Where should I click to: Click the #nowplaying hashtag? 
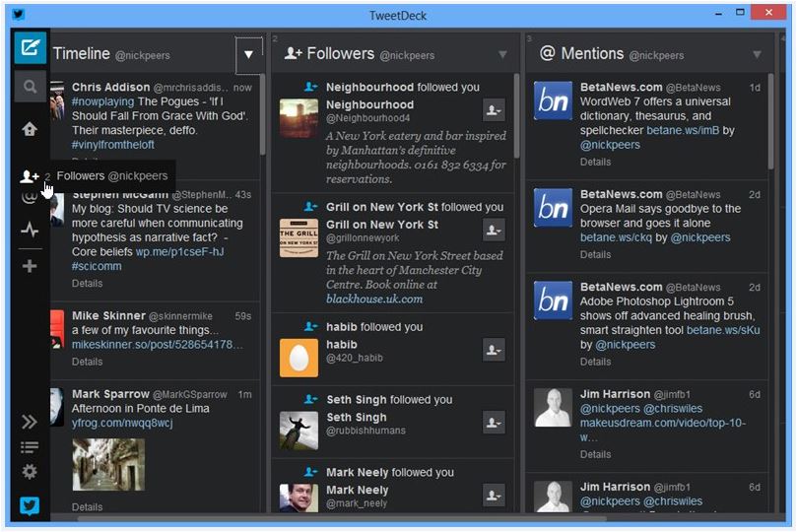click(102, 101)
